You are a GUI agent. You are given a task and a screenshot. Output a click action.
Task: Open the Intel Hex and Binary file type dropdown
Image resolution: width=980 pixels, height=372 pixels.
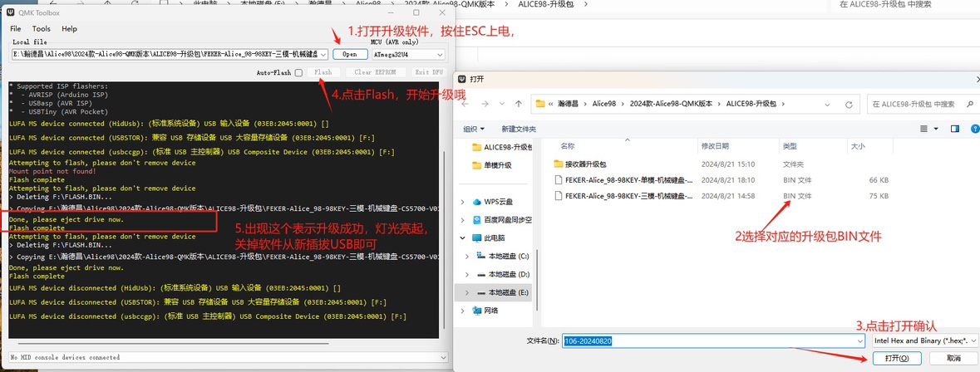(973, 340)
